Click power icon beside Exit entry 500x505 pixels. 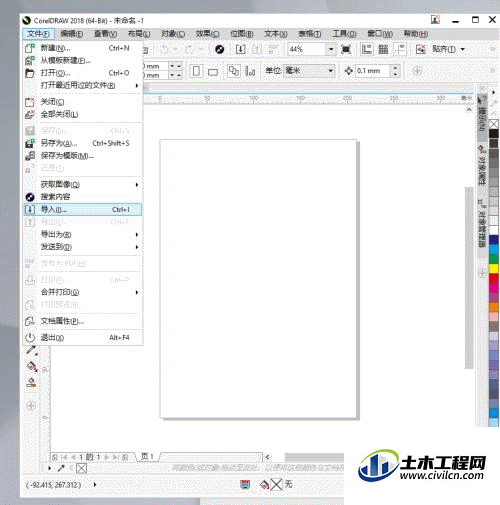tap(30, 338)
